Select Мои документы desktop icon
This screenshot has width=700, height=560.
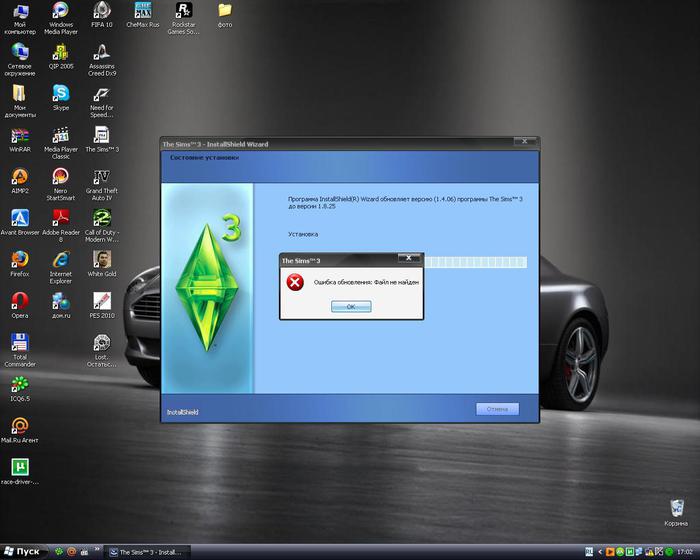pos(20,101)
